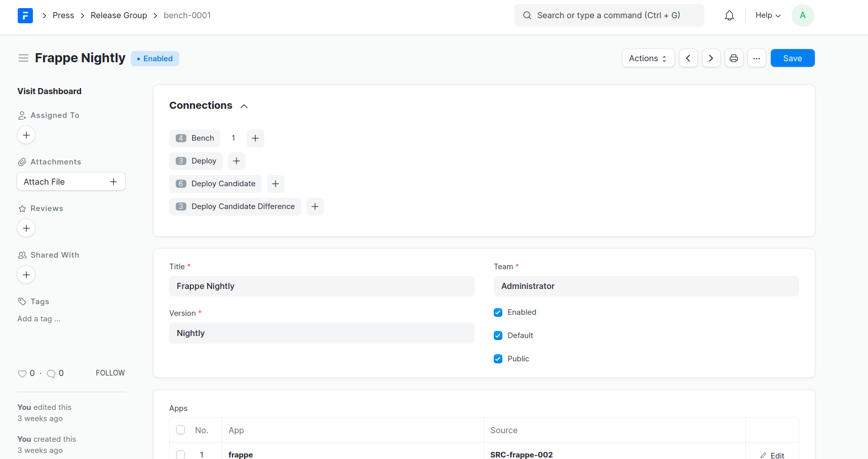The height and width of the screenshot is (459, 868).
Task: Click the heart like icon
Action: click(22, 373)
